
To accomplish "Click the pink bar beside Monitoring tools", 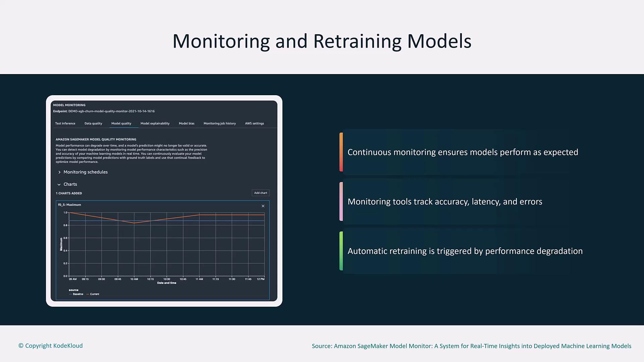I will 341,201.
